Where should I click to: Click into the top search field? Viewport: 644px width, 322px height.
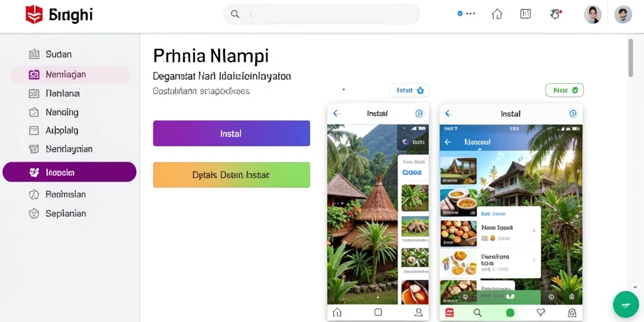click(x=321, y=14)
